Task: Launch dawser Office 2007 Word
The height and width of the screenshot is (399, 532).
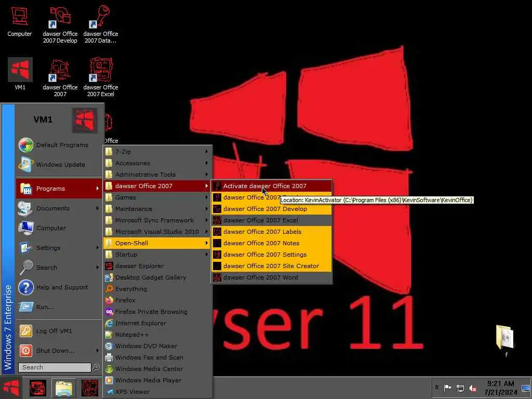Action: 271,277
